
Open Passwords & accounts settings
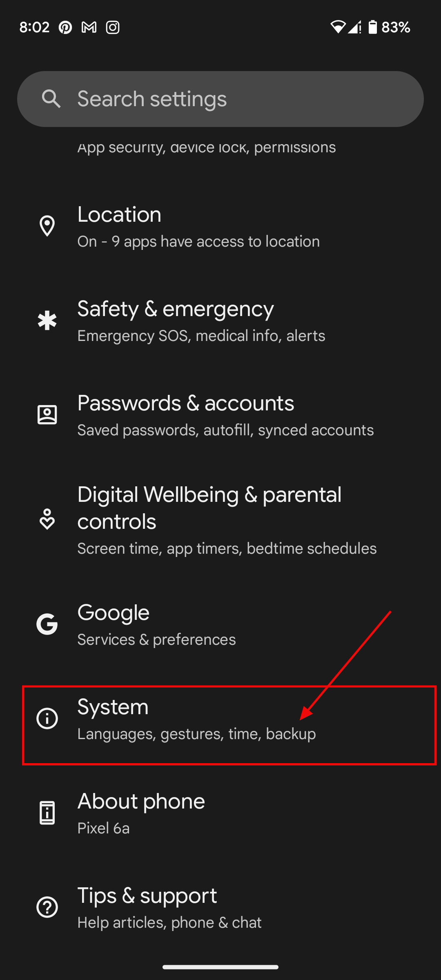(220, 415)
